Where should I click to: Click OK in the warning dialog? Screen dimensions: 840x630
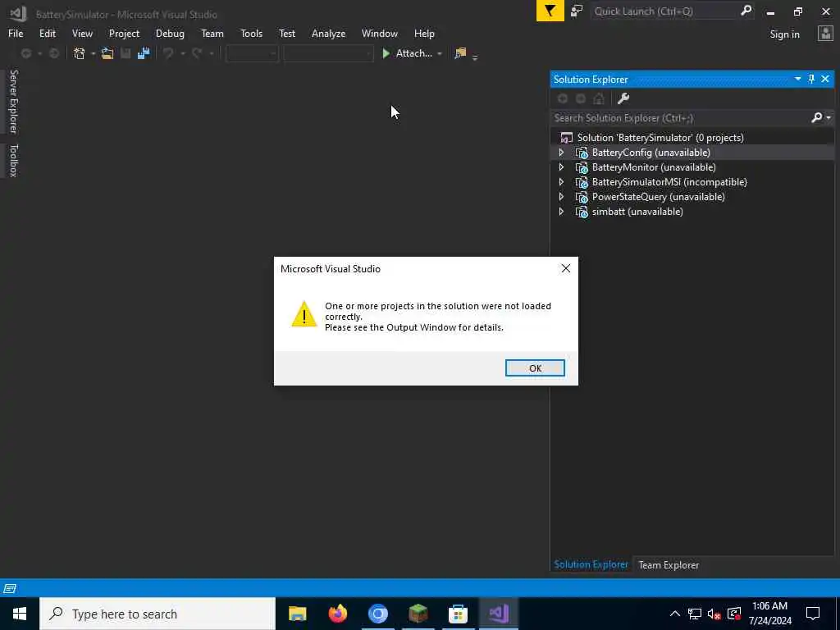coord(535,368)
